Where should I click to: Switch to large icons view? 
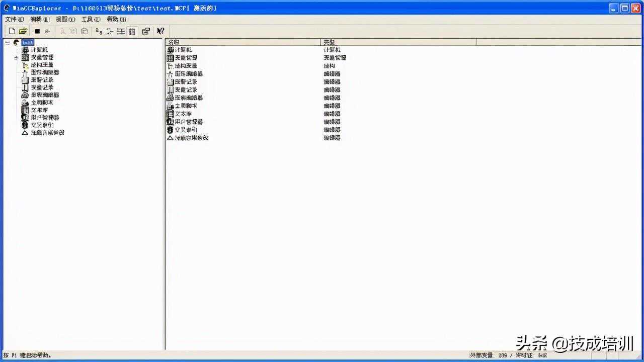click(x=98, y=31)
